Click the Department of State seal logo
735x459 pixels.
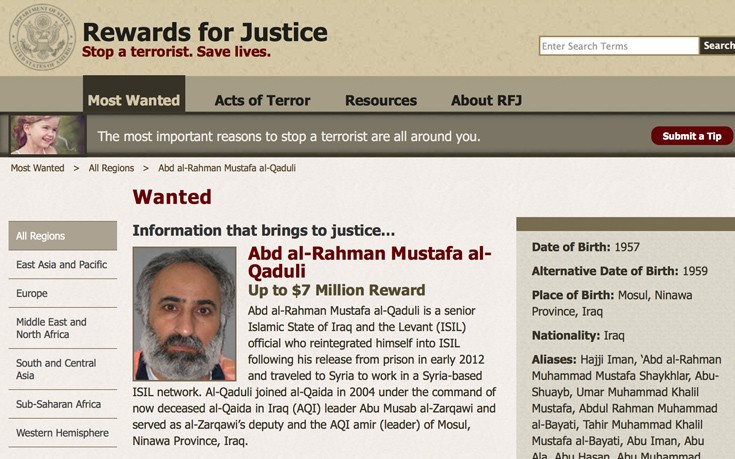(x=42, y=37)
